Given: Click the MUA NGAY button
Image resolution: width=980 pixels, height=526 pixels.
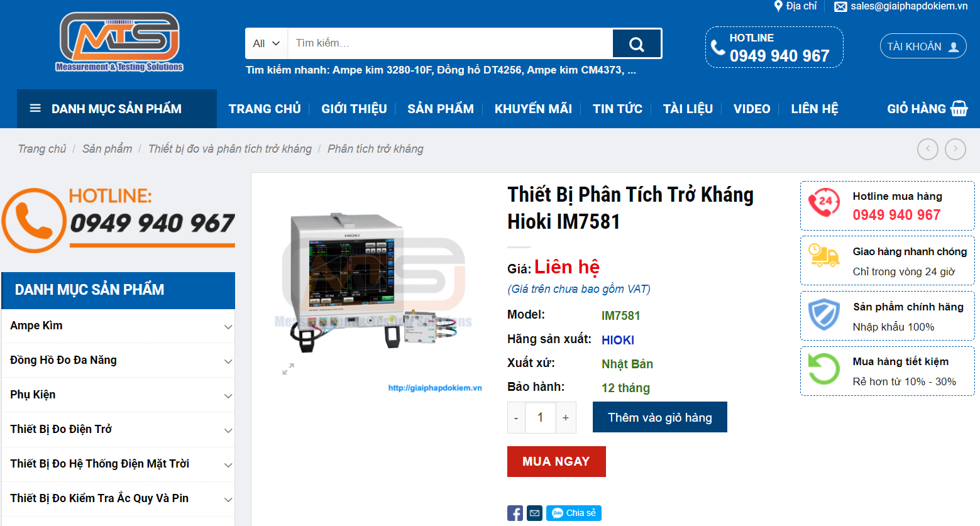Looking at the screenshot, I should coord(556,461).
